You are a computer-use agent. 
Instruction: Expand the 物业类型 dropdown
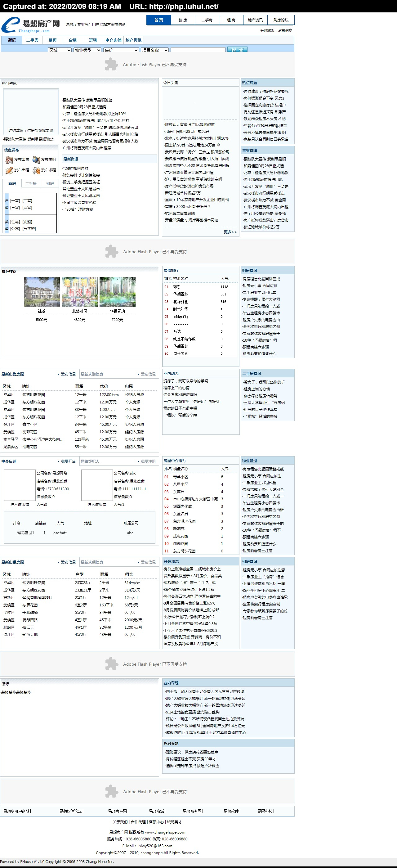point(87,50)
